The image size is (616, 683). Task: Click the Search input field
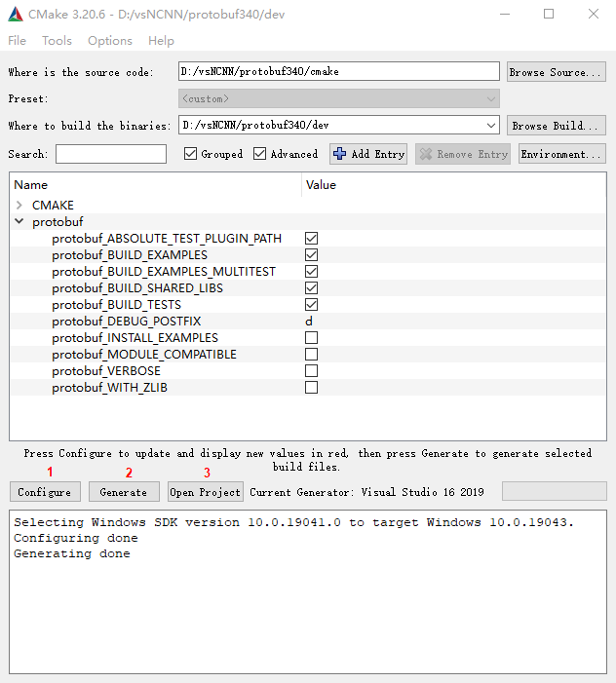111,154
